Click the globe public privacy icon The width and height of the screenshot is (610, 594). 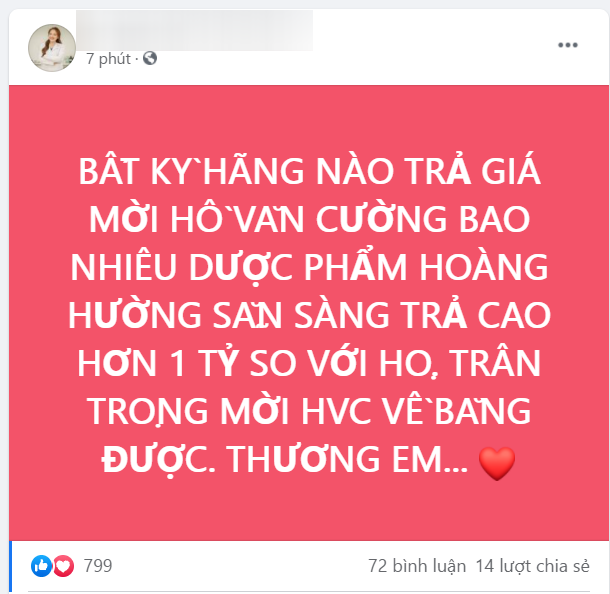150,58
